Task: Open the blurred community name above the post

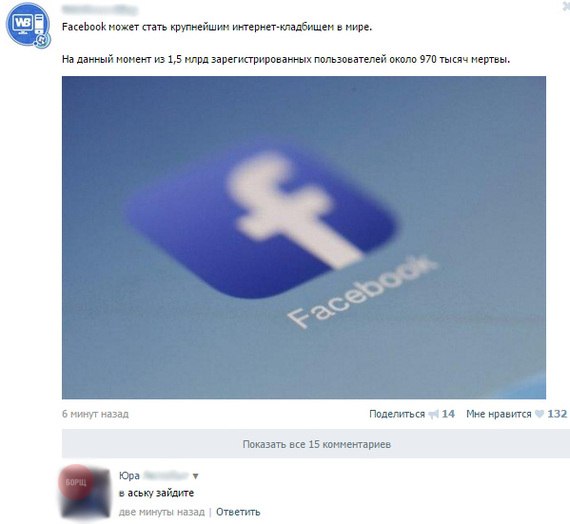Action: point(100,10)
